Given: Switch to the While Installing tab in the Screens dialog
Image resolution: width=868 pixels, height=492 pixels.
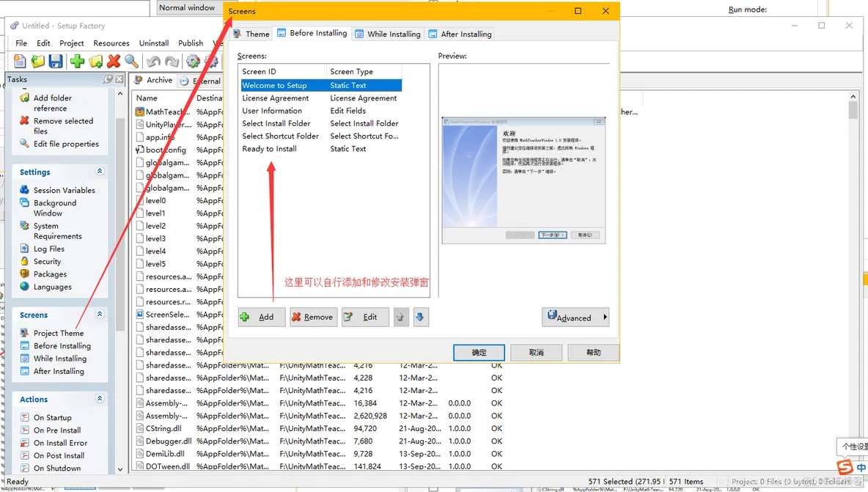Looking at the screenshot, I should pos(388,34).
